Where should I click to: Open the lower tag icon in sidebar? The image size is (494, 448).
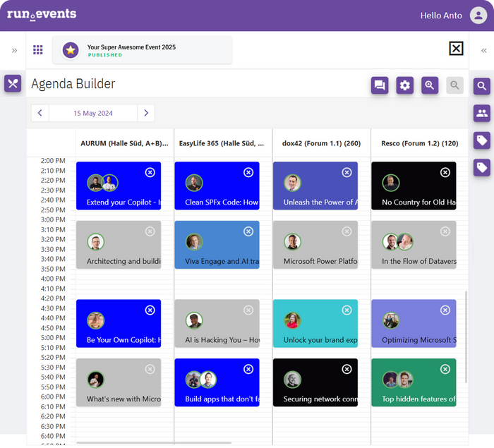[482, 168]
